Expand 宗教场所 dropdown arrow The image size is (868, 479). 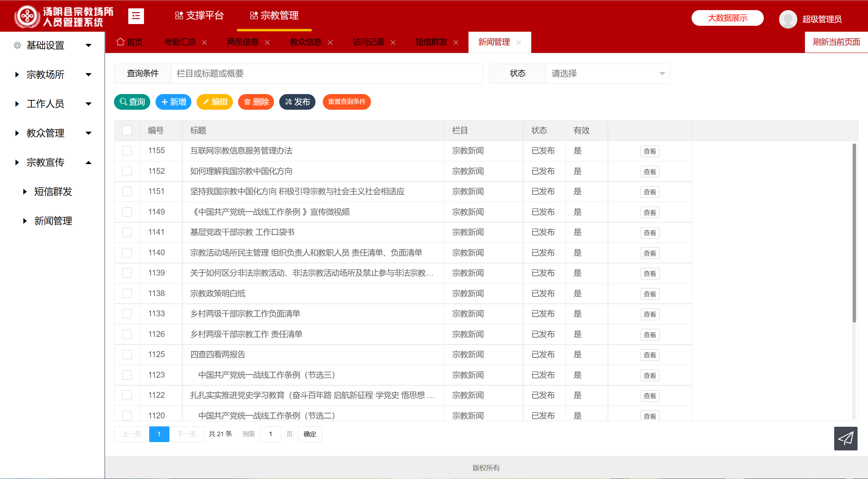[x=89, y=75]
